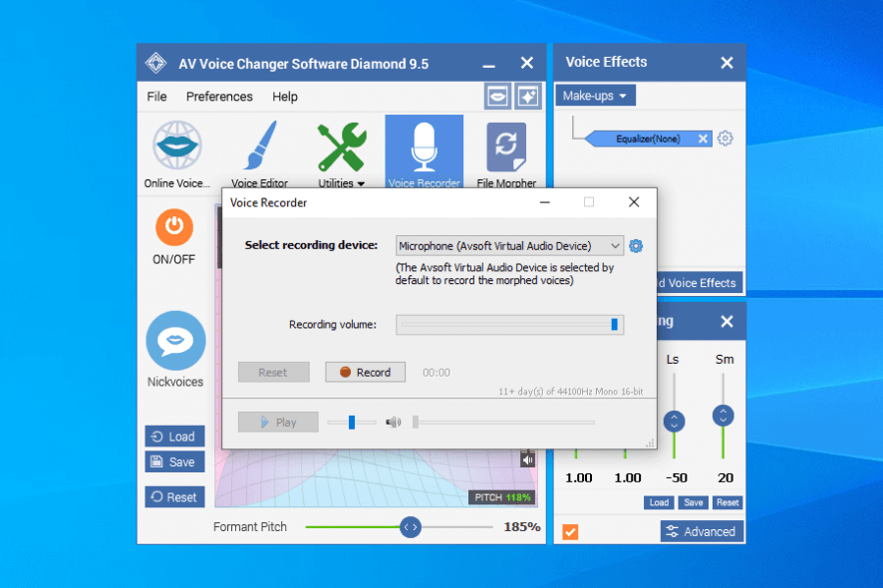
Task: Click the 20 Sm value
Action: click(726, 477)
